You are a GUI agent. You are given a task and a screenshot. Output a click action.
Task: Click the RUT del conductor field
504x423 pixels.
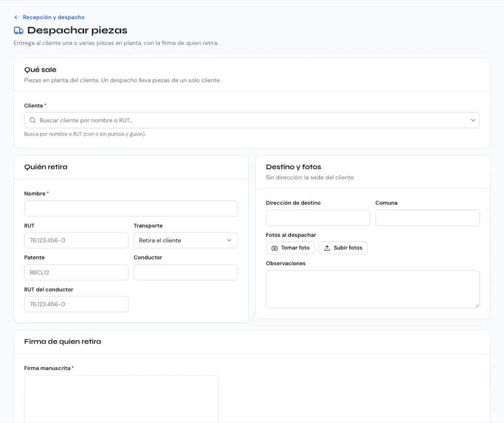[76, 304]
